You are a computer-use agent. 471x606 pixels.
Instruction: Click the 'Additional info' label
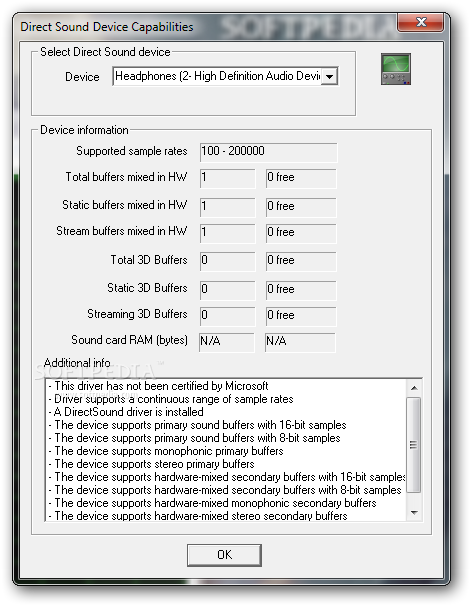point(77,363)
